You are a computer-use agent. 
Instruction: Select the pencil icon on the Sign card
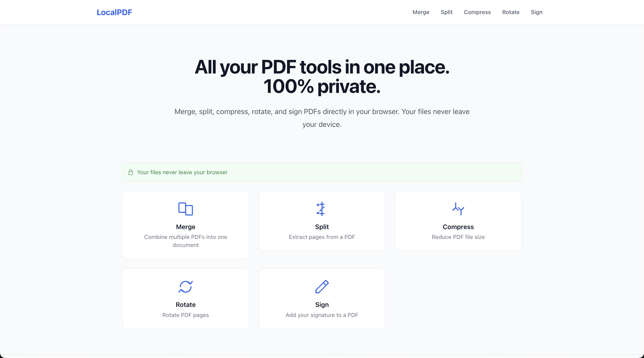point(321,287)
